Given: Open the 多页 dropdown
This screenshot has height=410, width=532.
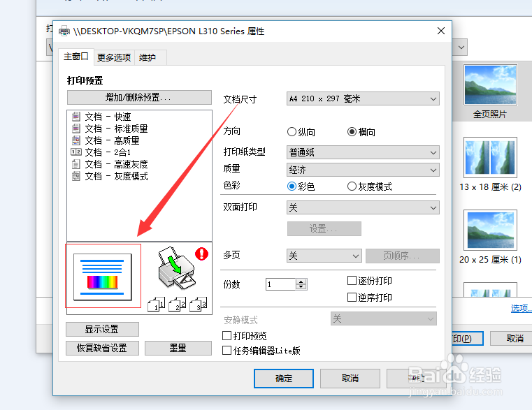Looking at the screenshot, I should pos(324,256).
